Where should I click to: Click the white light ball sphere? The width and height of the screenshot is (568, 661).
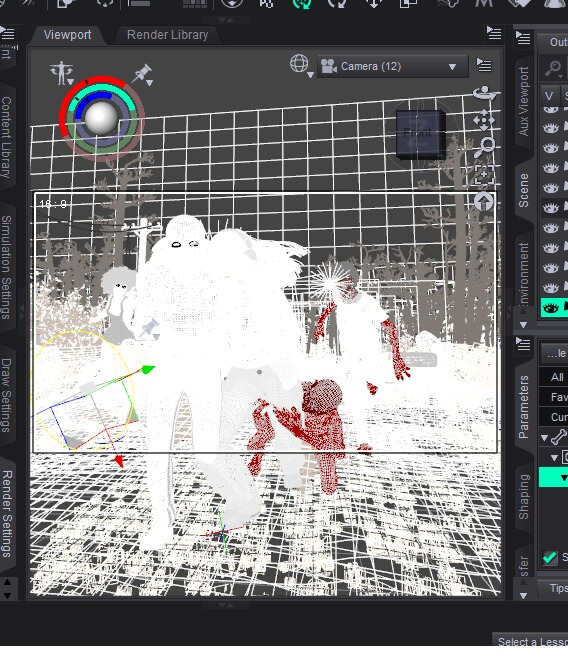click(x=101, y=118)
